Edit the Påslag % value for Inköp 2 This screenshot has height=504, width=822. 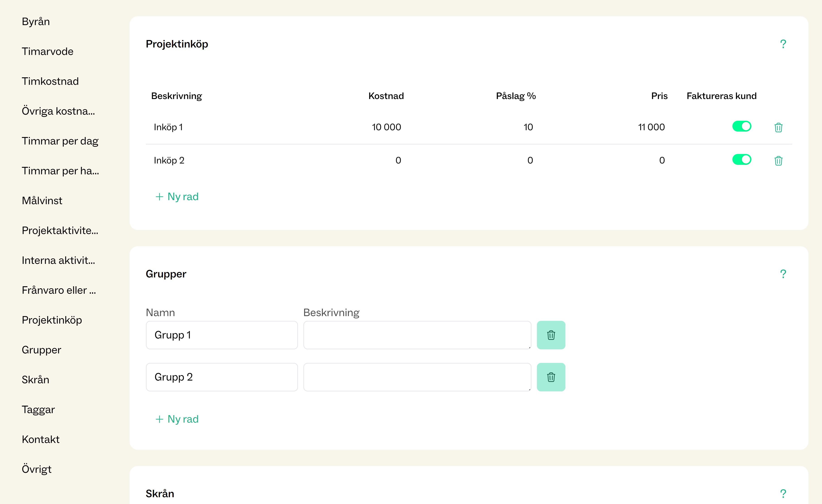(529, 160)
